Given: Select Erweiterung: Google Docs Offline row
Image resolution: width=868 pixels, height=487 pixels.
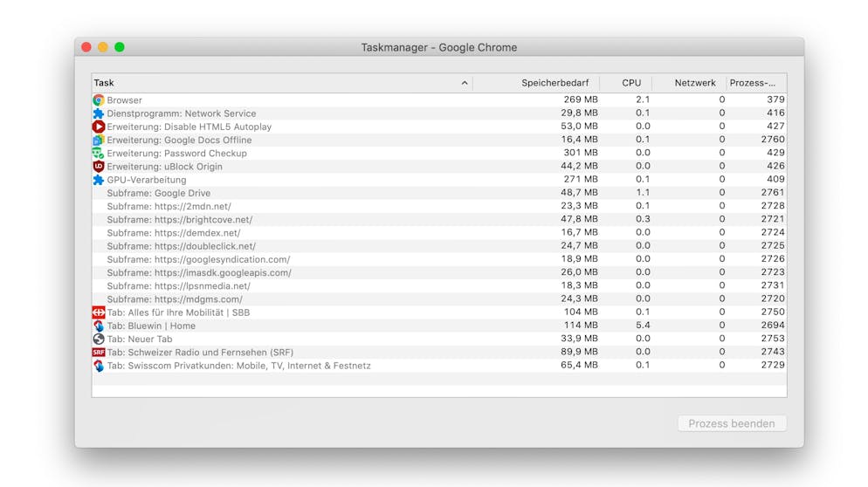Looking at the screenshot, I should 439,140.
